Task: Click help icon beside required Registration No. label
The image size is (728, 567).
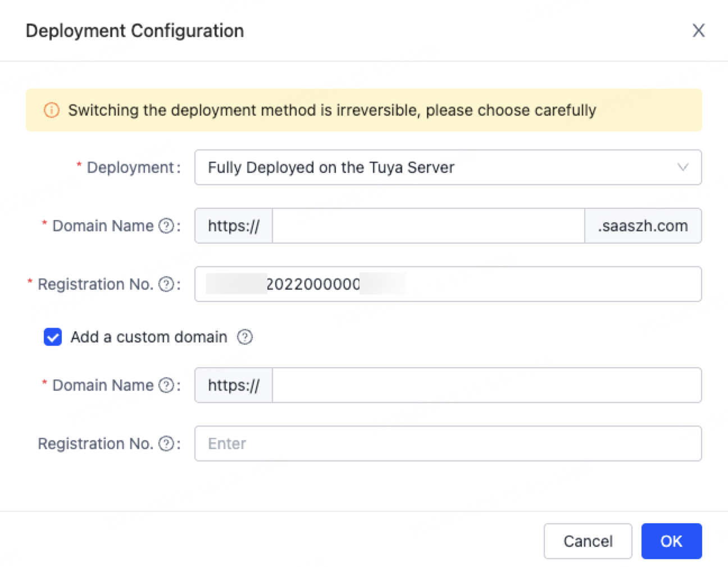Action: tap(166, 284)
